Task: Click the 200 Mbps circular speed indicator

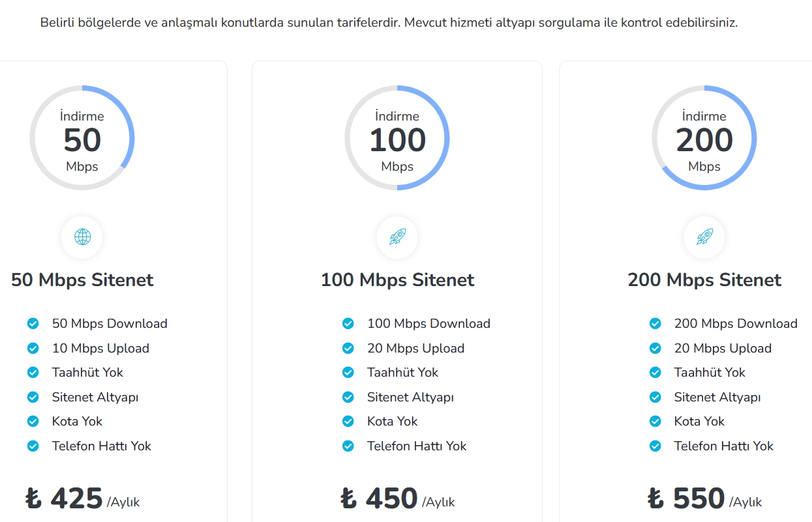Action: coord(704,138)
